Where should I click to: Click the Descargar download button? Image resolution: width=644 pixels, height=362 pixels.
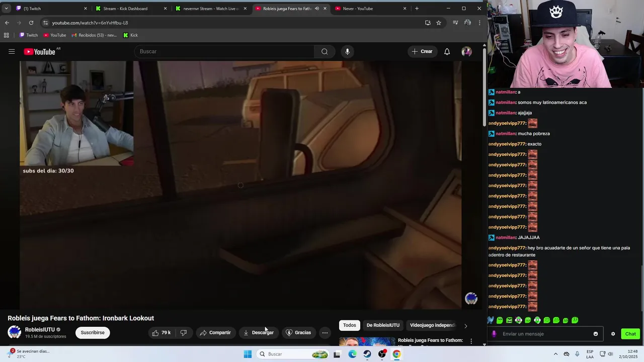pos(259,332)
